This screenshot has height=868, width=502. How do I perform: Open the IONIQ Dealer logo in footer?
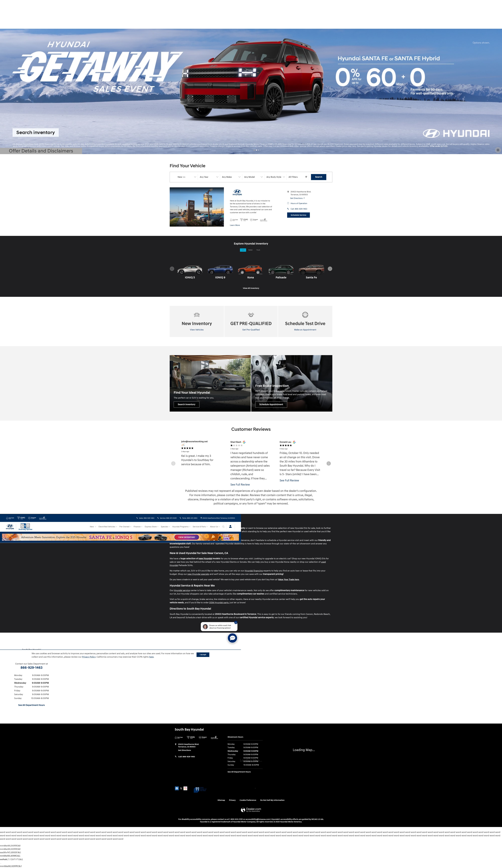pos(191,737)
